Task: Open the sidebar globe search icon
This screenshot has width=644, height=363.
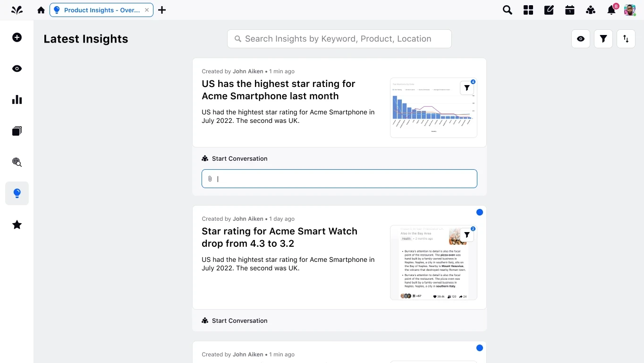Action: pos(17,162)
